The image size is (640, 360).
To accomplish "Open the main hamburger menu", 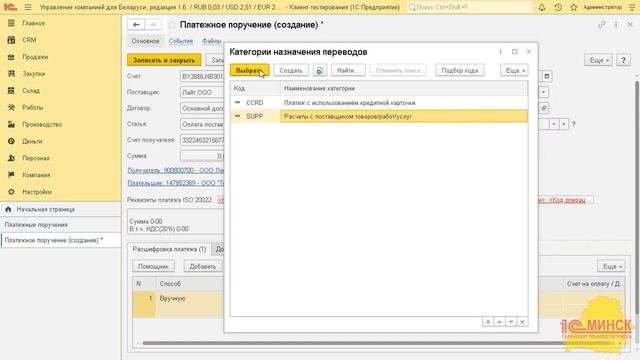I will tap(28, 7).
